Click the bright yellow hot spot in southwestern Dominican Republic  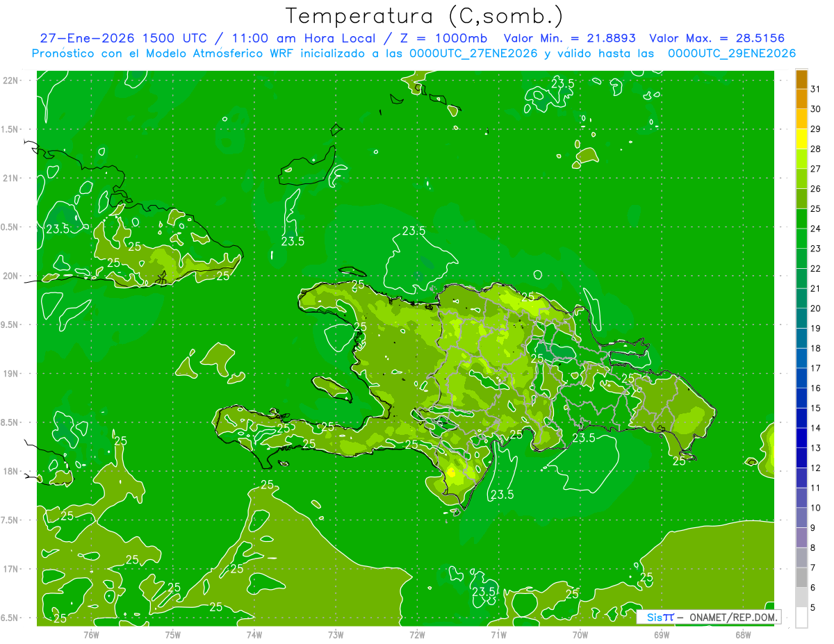[x=452, y=473]
